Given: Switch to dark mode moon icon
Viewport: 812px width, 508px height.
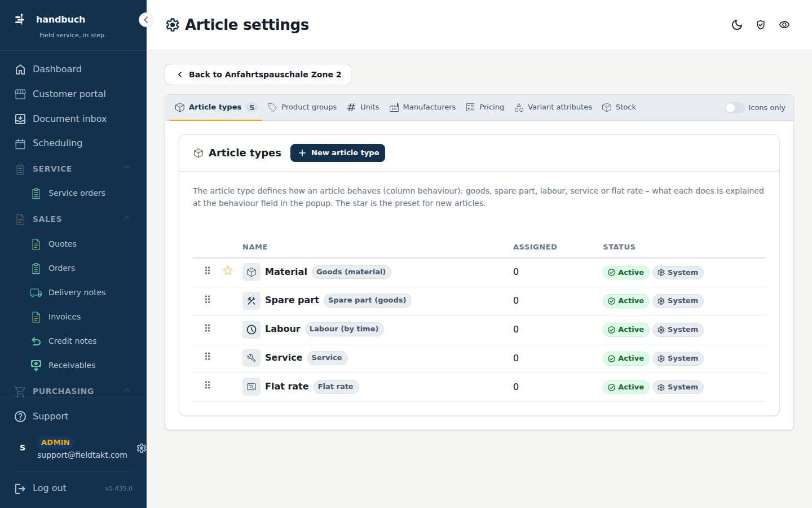Looking at the screenshot, I should click(x=737, y=25).
